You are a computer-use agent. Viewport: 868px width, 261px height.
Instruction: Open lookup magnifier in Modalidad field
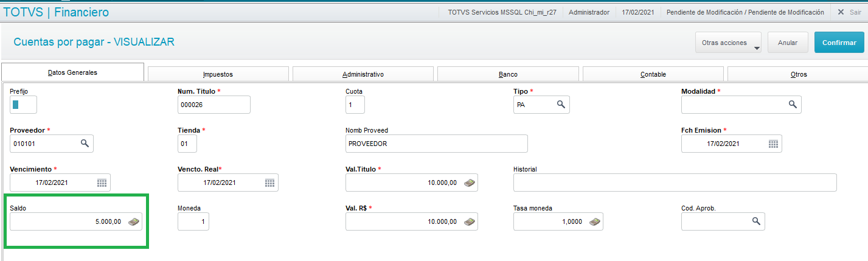793,105
